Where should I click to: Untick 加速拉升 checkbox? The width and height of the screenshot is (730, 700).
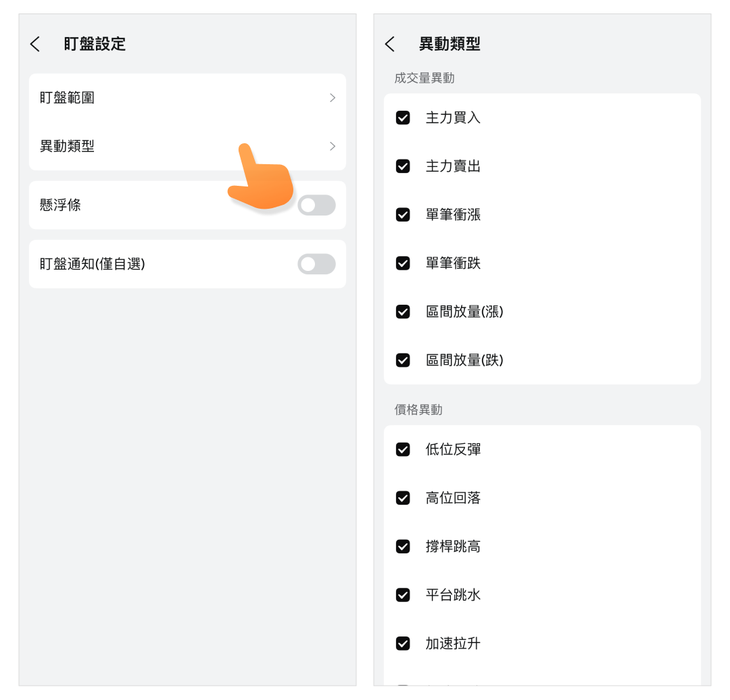point(403,643)
